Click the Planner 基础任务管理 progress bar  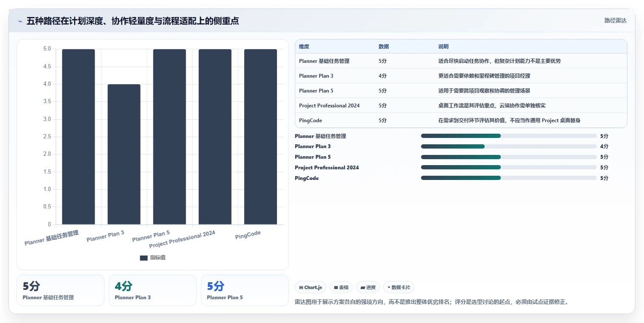pos(509,136)
